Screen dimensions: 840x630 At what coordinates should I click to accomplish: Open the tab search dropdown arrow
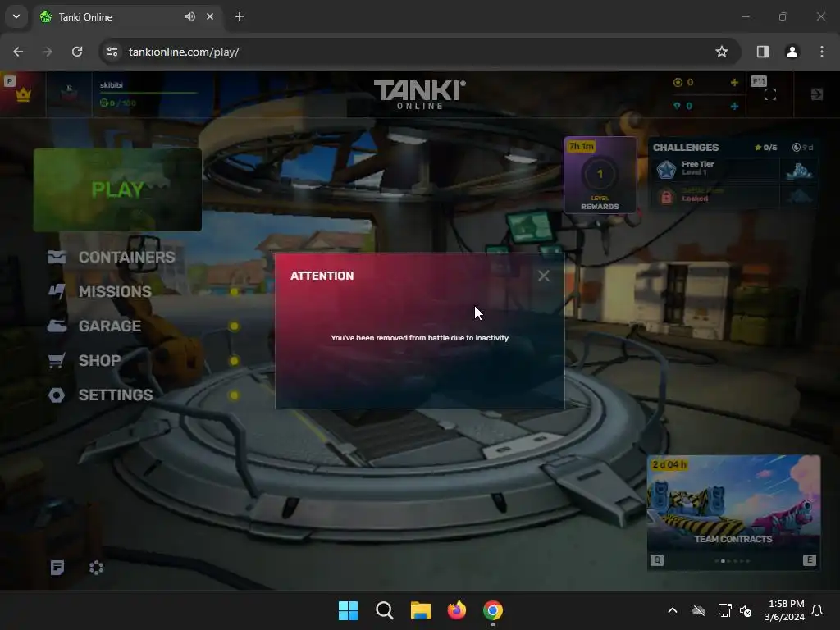click(16, 16)
